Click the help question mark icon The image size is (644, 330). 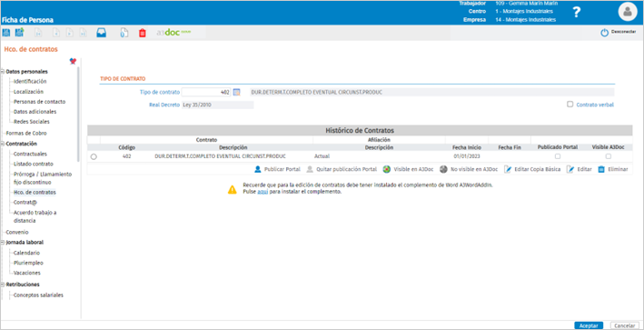(x=577, y=13)
